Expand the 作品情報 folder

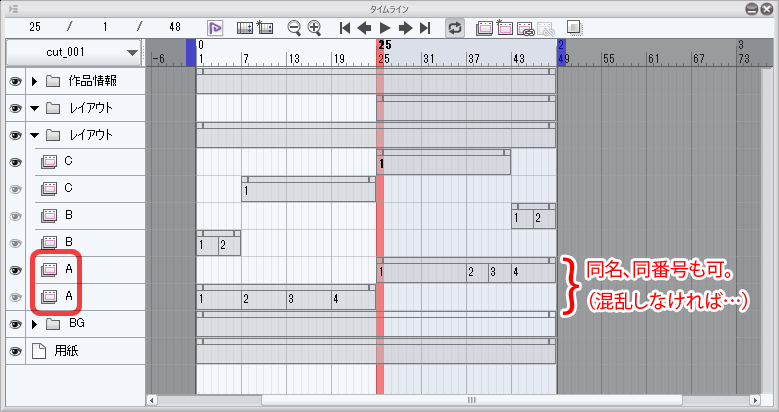34,81
